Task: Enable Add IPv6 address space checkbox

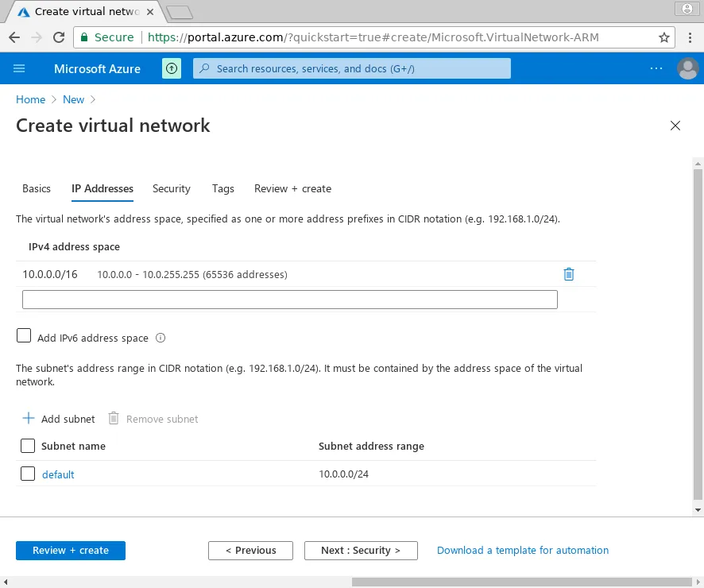Action: [x=24, y=336]
